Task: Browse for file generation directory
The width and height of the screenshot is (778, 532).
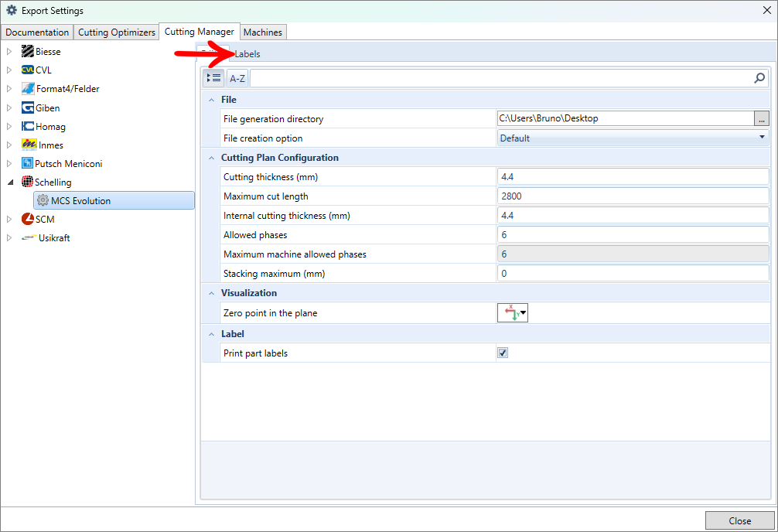Action: 762,119
